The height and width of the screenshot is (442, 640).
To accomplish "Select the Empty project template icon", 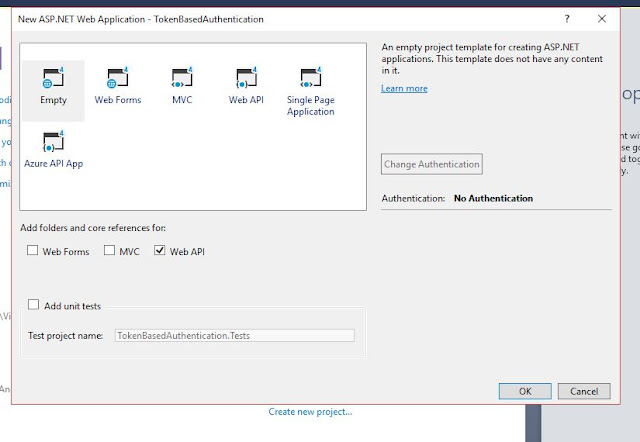I will tap(53, 78).
